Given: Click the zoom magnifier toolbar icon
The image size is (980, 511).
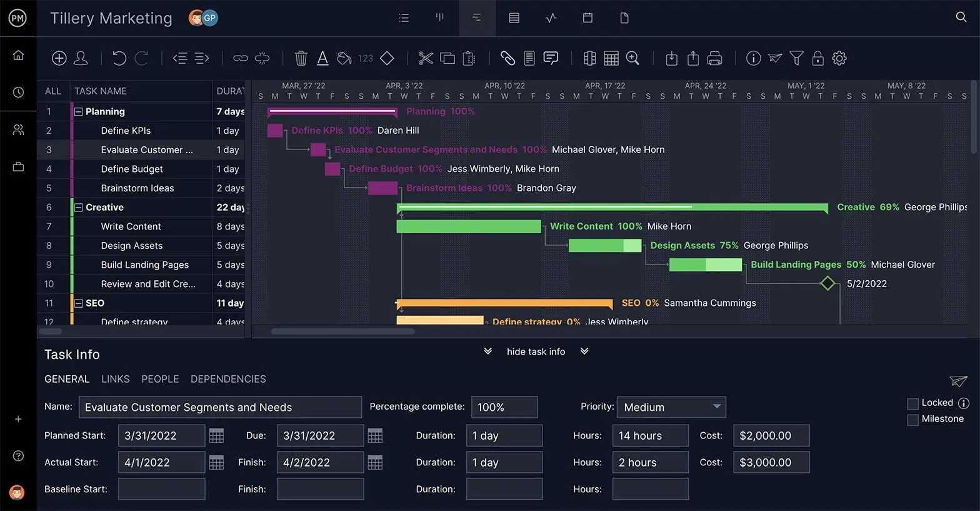Looking at the screenshot, I should [x=632, y=58].
